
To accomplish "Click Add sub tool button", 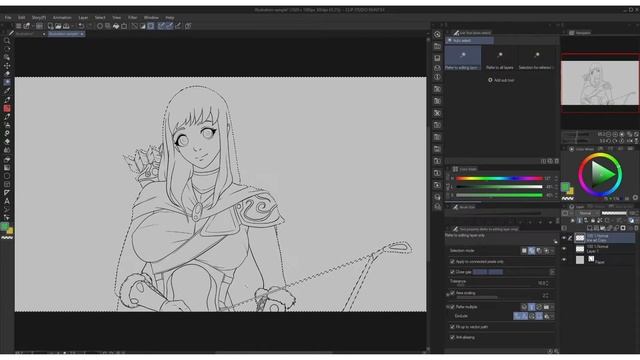I will click(501, 80).
